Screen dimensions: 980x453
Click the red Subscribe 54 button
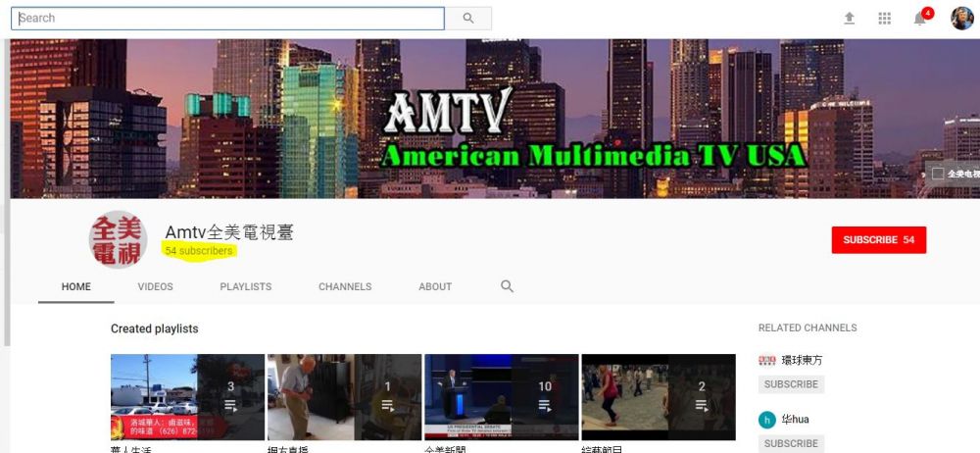[878, 240]
